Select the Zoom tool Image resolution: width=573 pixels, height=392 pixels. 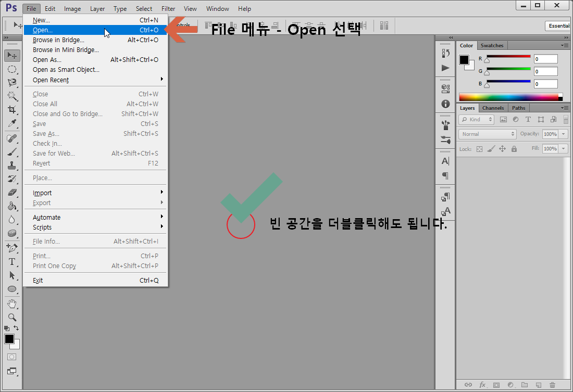pos(12,317)
